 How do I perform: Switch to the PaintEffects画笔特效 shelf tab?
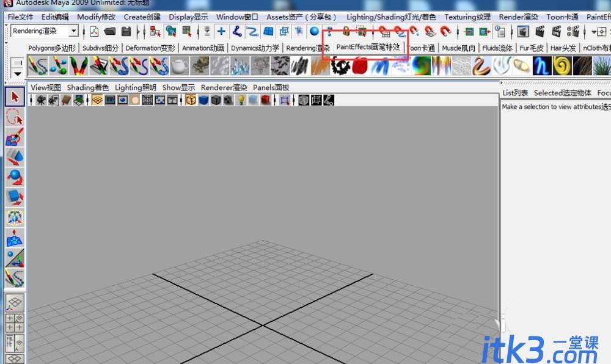coord(368,47)
